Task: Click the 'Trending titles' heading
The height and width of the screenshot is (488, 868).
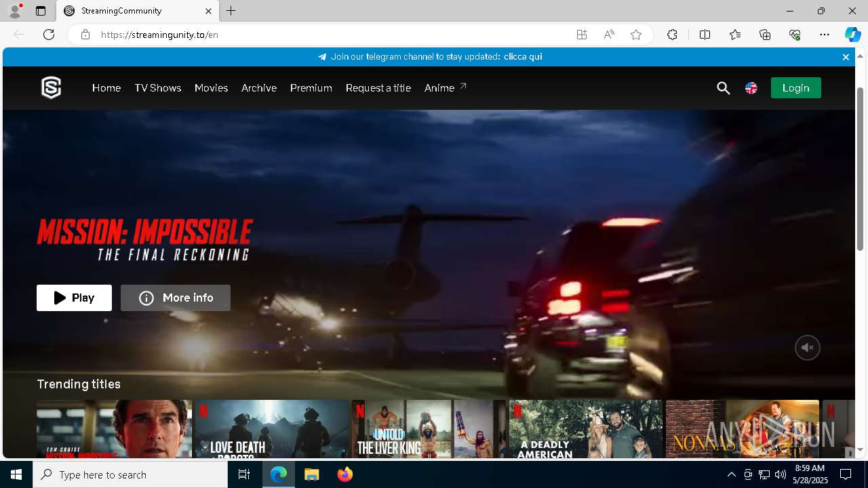Action: click(x=79, y=384)
